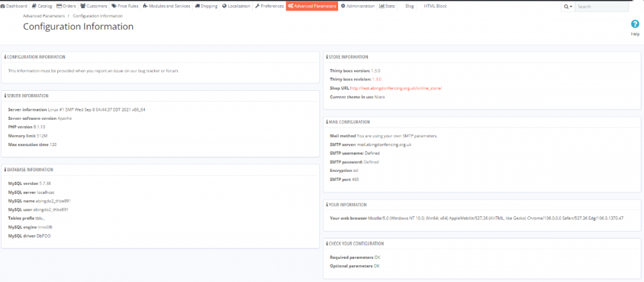Viewport: 644px width, 282px height.
Task: Click the Memory limit 512M row
Action: 26,135
